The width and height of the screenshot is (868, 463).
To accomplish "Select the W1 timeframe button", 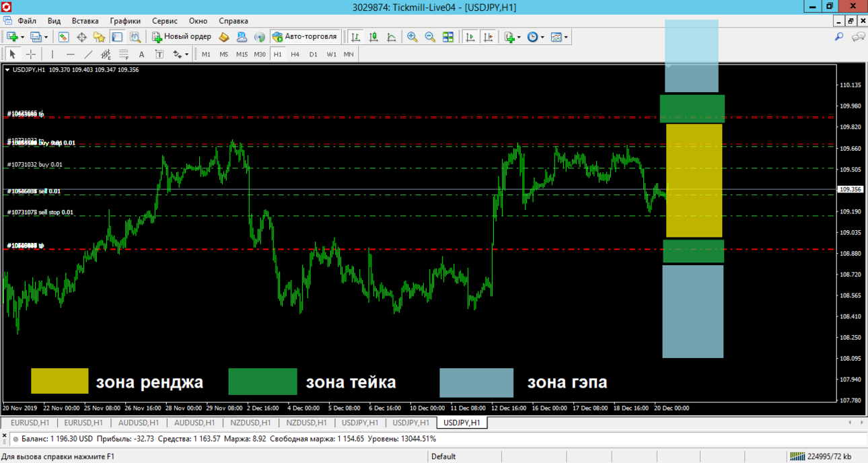I will click(x=331, y=55).
